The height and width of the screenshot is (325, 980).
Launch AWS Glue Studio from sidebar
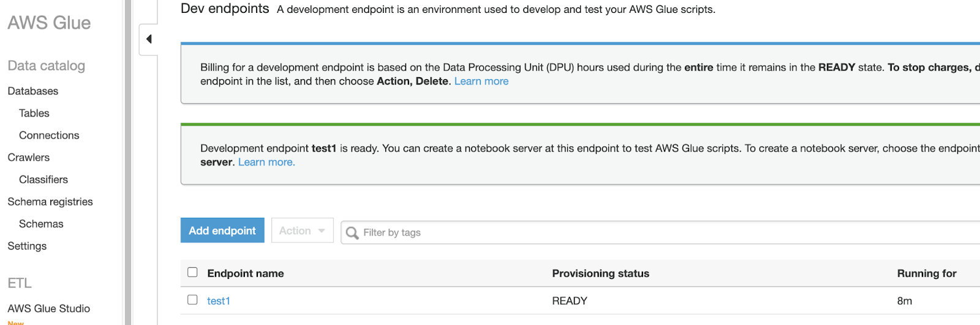(49, 308)
